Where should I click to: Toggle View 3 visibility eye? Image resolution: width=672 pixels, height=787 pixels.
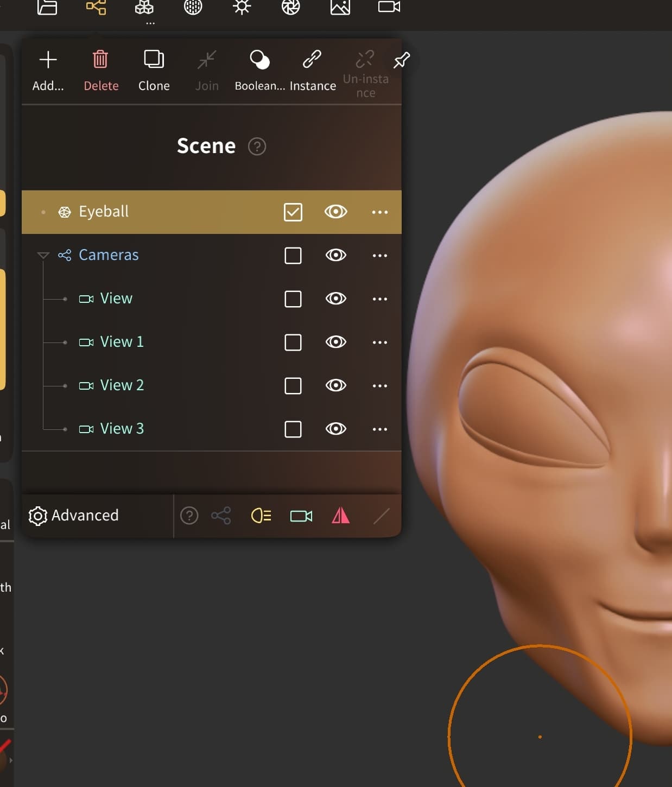pos(336,429)
